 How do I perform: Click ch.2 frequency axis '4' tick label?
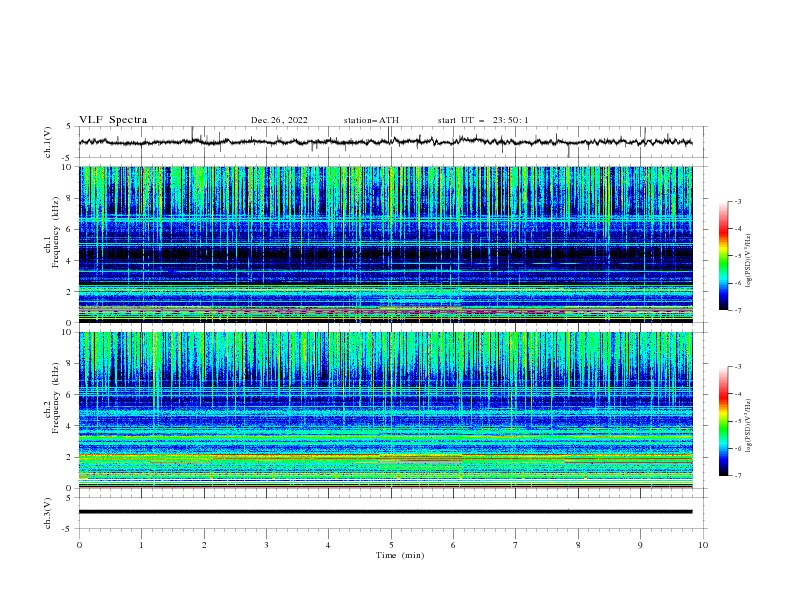tap(70, 426)
